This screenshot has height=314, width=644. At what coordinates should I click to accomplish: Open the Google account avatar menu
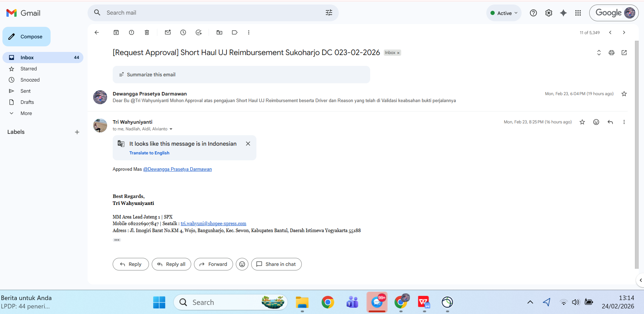630,13
